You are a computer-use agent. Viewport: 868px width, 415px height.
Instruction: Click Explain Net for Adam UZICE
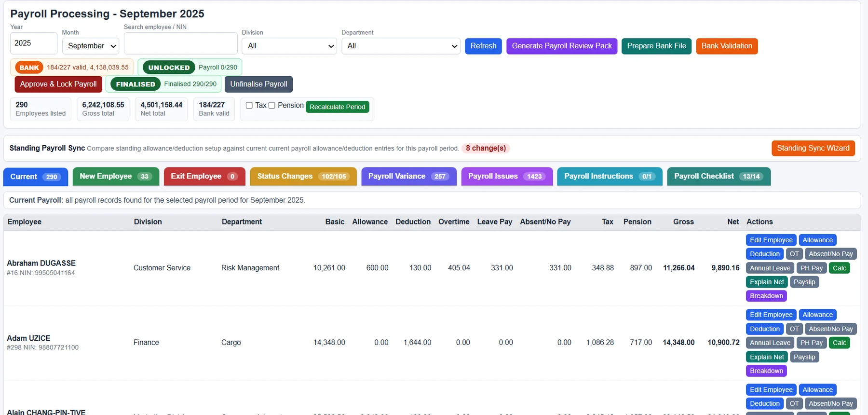(x=767, y=357)
